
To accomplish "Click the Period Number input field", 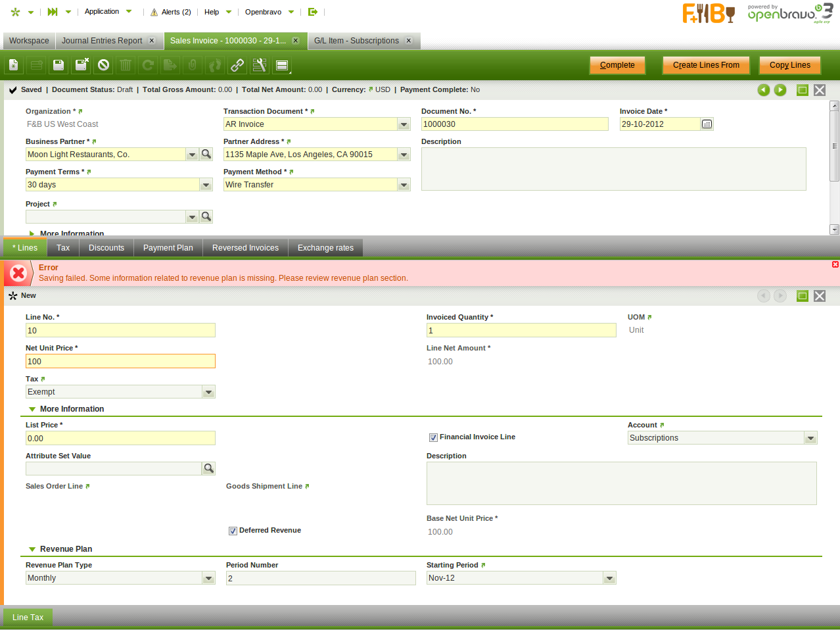I will click(320, 578).
